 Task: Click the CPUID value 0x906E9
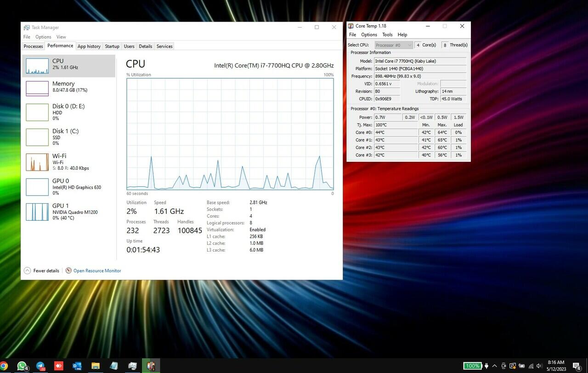387,99
